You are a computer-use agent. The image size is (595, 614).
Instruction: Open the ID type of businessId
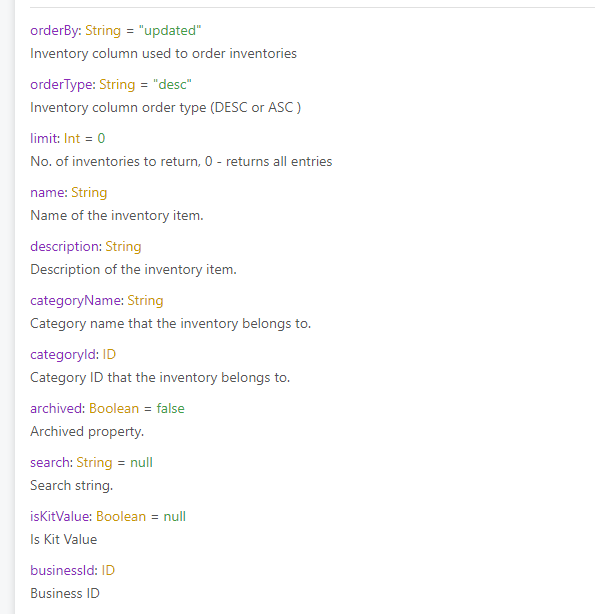109,571
